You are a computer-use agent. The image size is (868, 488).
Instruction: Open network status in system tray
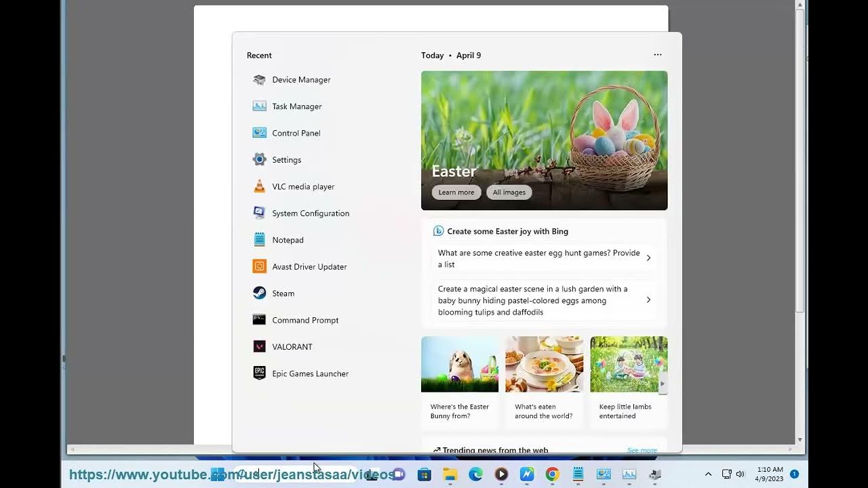[x=727, y=474]
